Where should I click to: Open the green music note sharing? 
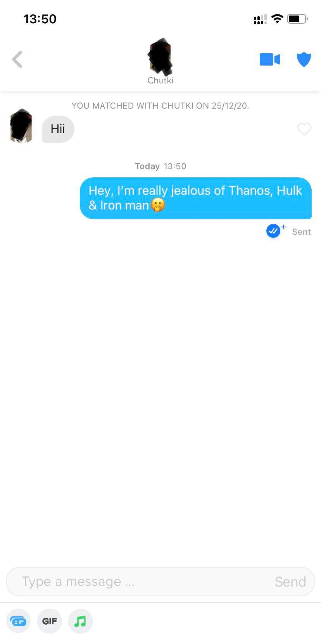80,621
